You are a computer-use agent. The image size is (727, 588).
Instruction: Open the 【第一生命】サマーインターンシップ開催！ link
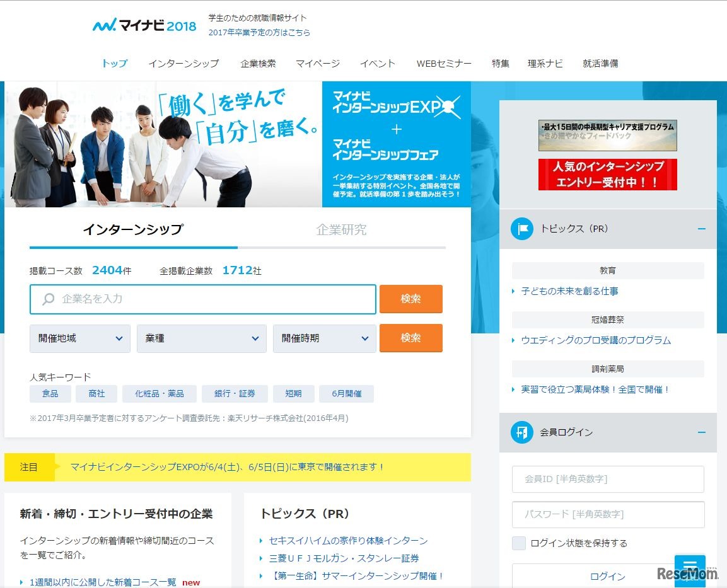pyautogui.click(x=357, y=576)
